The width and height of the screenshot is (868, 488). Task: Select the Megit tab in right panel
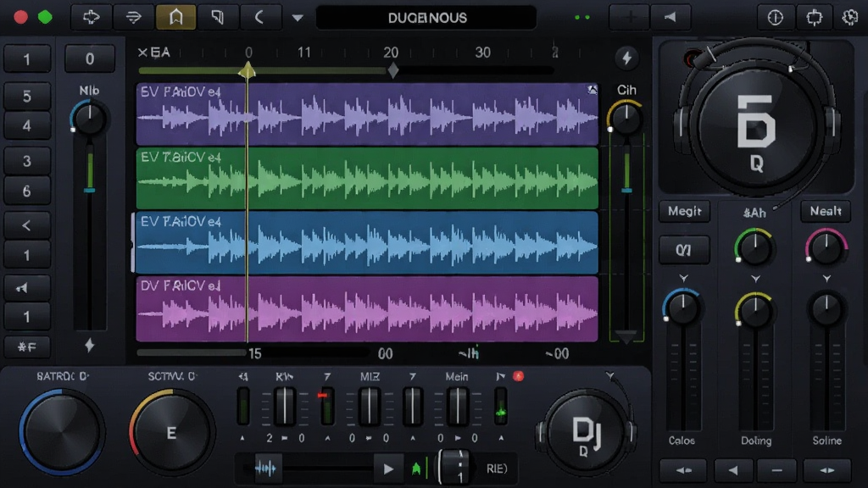[x=684, y=211]
